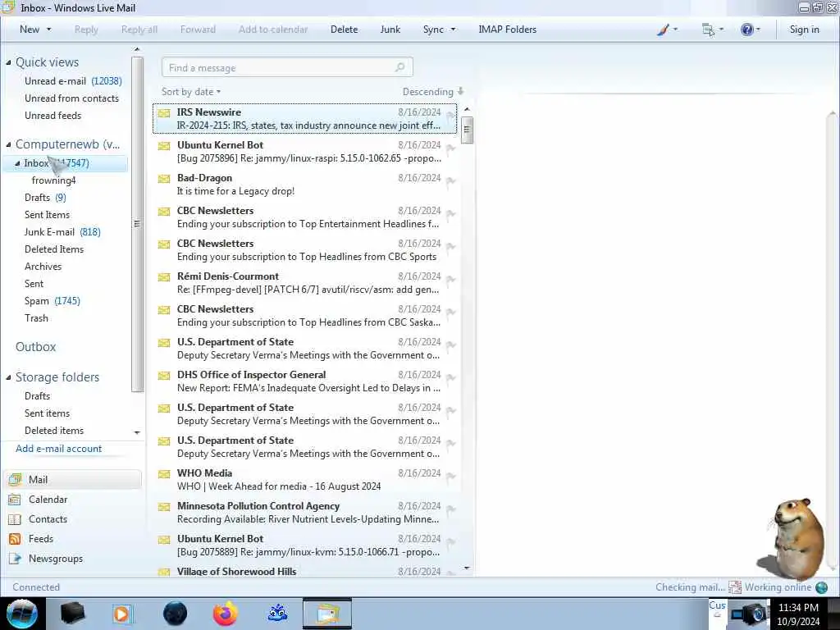Toggle flag on first Ubuntu Kernel Bot message
This screenshot has width=840, height=630.
(450, 148)
